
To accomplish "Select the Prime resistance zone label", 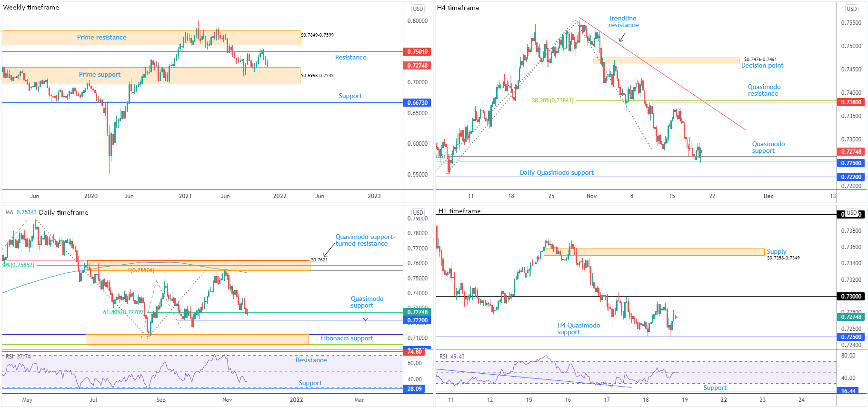I will tap(101, 37).
